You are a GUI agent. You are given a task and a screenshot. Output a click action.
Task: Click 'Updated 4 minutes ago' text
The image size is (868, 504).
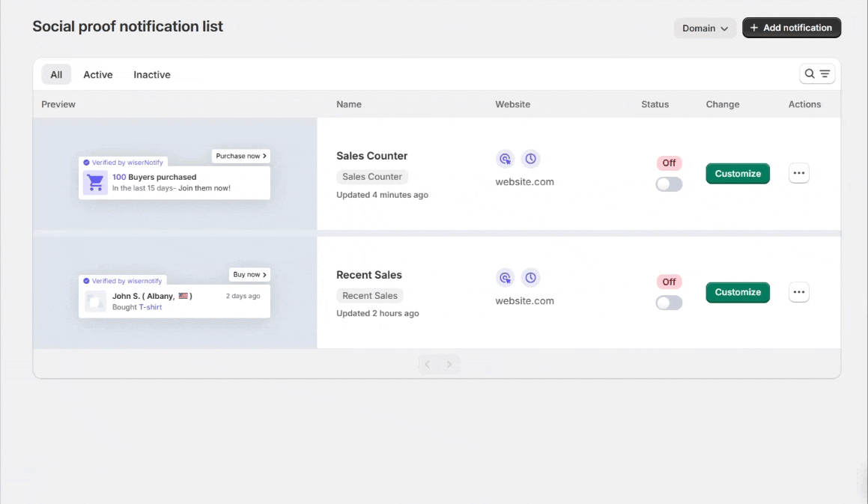[x=383, y=195]
